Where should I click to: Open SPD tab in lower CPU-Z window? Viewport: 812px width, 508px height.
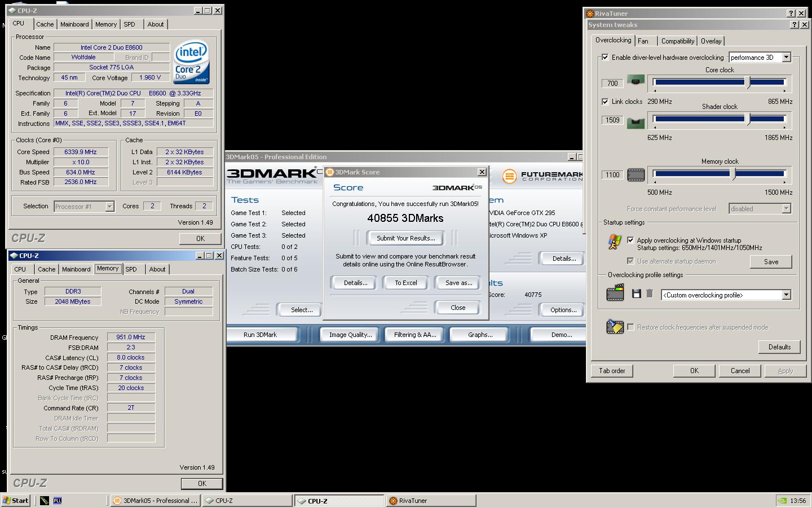click(131, 269)
